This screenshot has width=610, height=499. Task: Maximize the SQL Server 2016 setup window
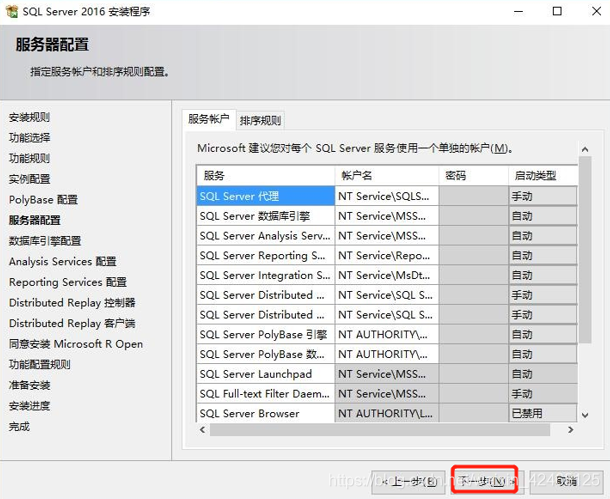pyautogui.click(x=557, y=11)
